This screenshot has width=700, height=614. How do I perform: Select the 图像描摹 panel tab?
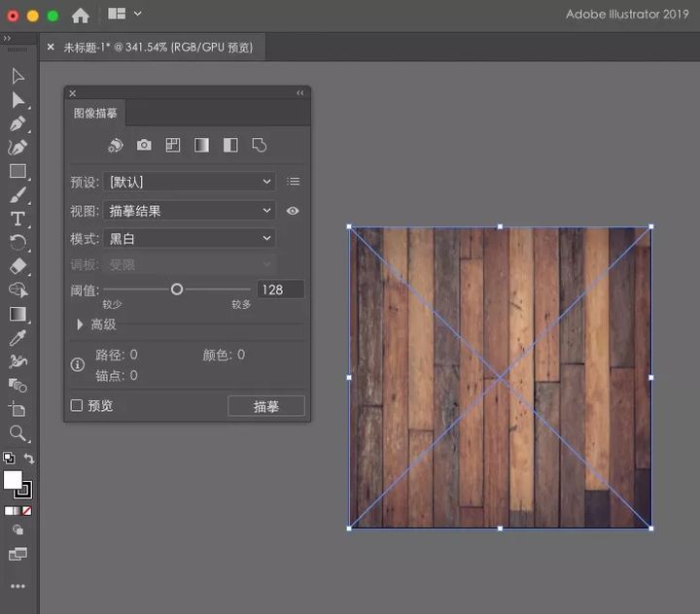[95, 114]
